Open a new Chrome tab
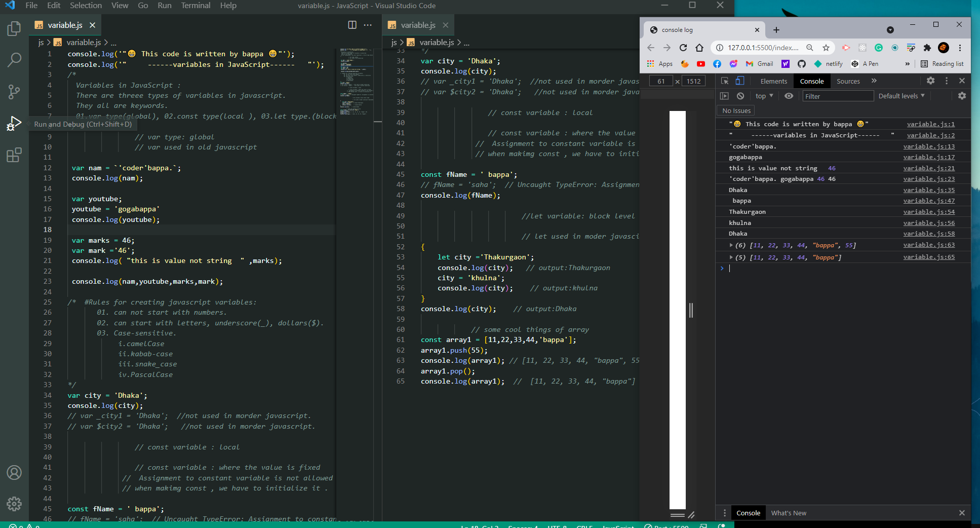Screen dimensions: 980x528 click(x=776, y=30)
